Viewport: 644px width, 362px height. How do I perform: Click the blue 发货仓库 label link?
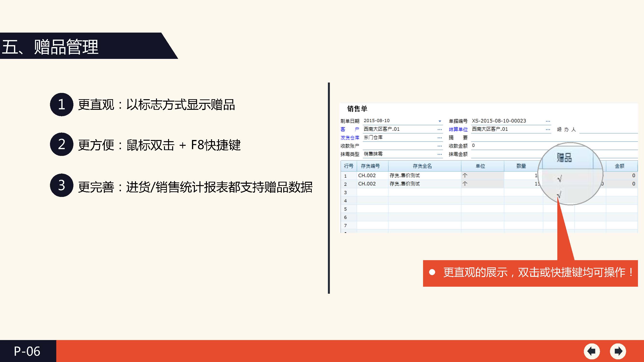click(x=349, y=138)
